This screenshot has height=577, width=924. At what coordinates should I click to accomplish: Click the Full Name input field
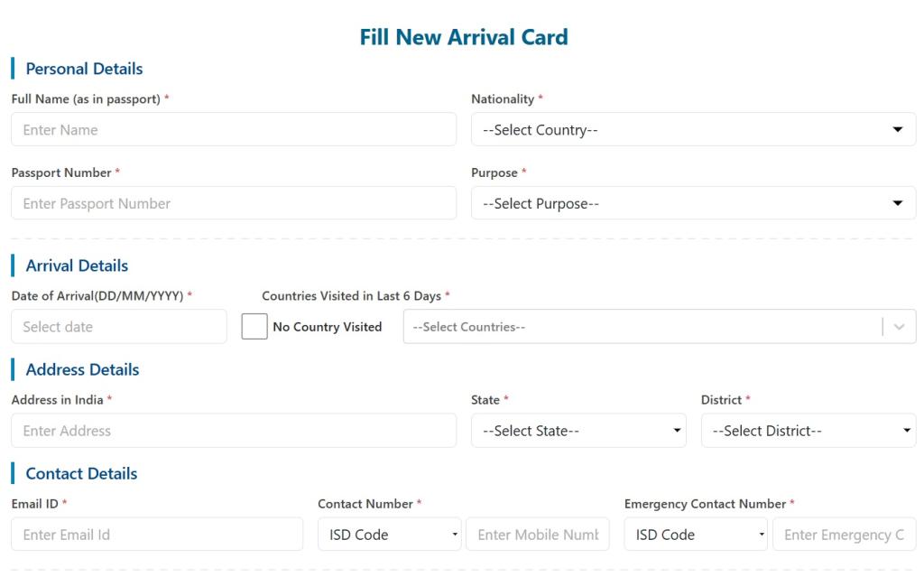coord(234,130)
